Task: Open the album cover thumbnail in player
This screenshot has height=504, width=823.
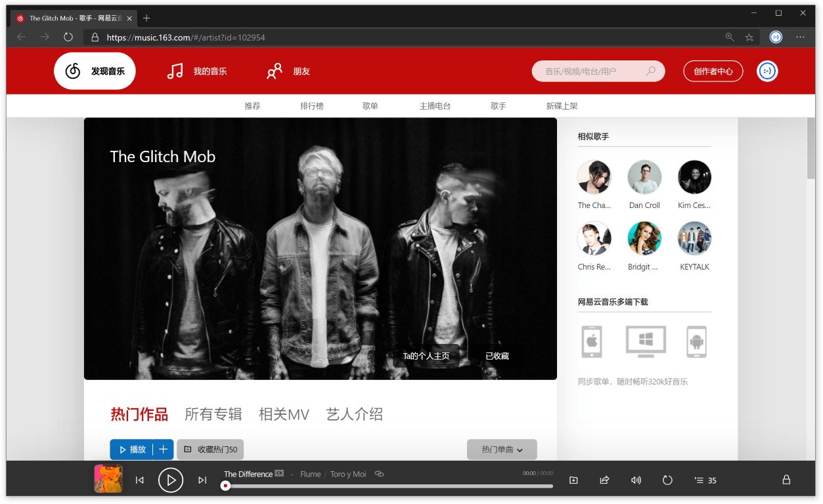Action: tap(108, 478)
